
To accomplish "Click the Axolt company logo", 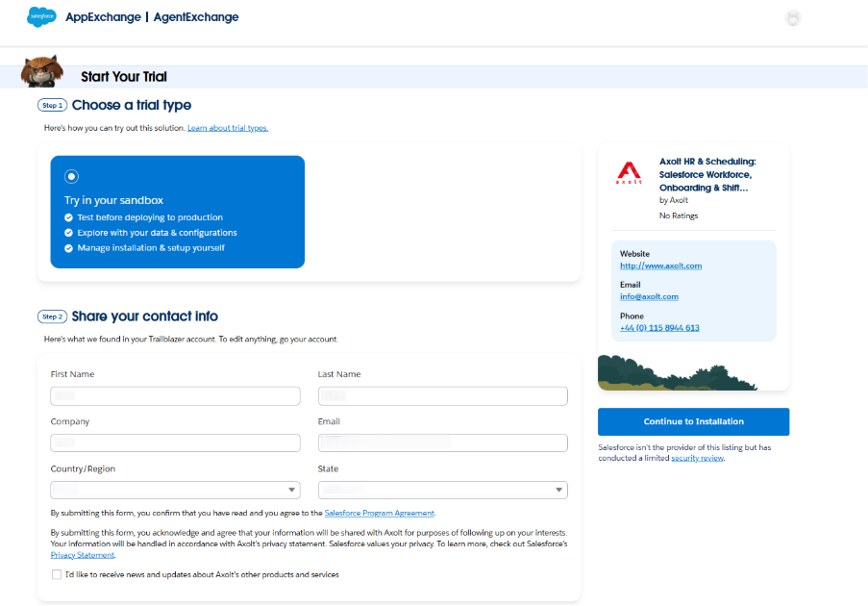I will (x=629, y=174).
